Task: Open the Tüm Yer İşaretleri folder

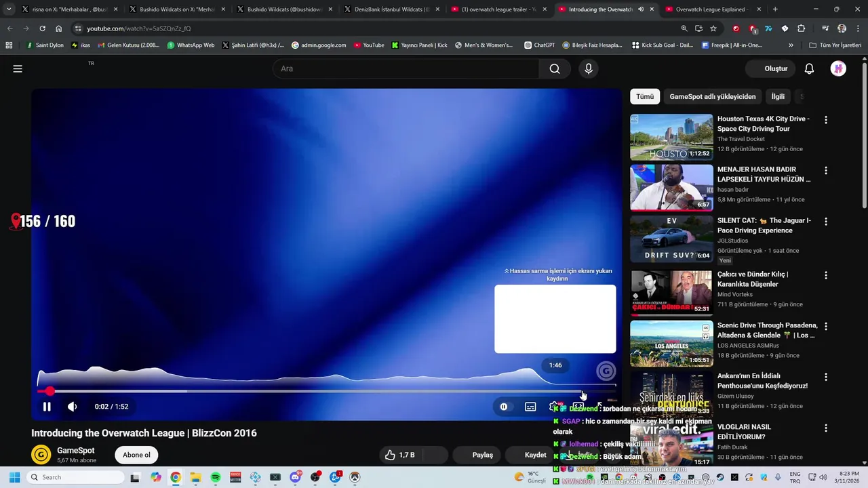Action: point(835,45)
